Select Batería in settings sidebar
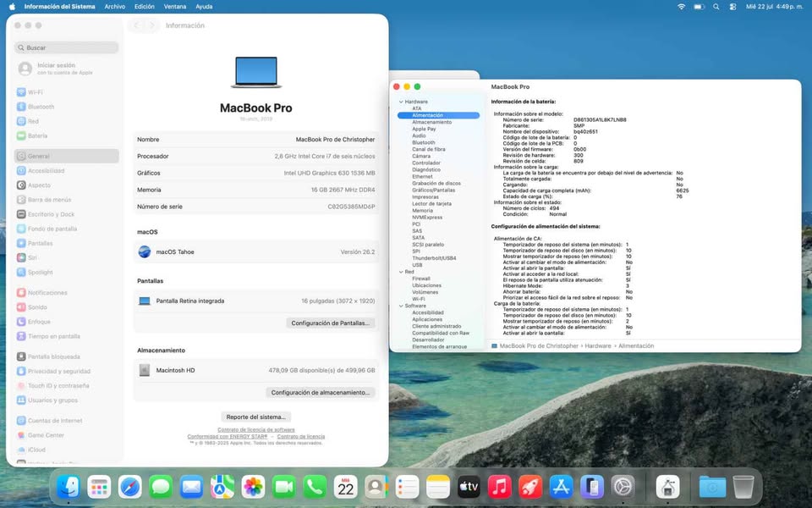812x508 pixels. point(67,135)
